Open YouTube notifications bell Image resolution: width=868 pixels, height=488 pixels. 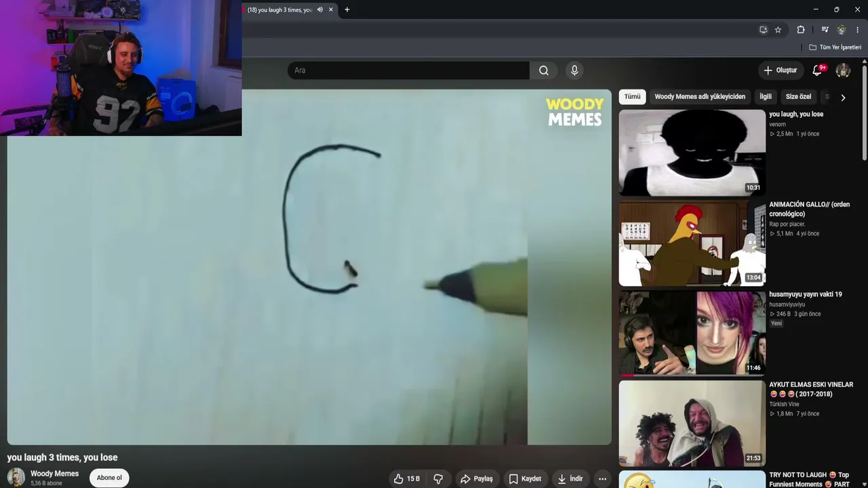pos(818,70)
